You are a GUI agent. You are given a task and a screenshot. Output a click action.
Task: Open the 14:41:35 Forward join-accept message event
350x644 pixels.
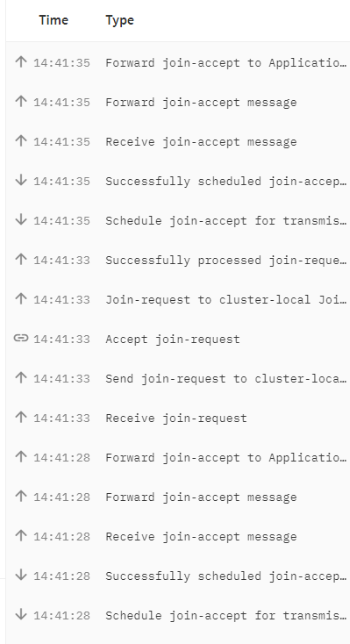tap(178, 102)
